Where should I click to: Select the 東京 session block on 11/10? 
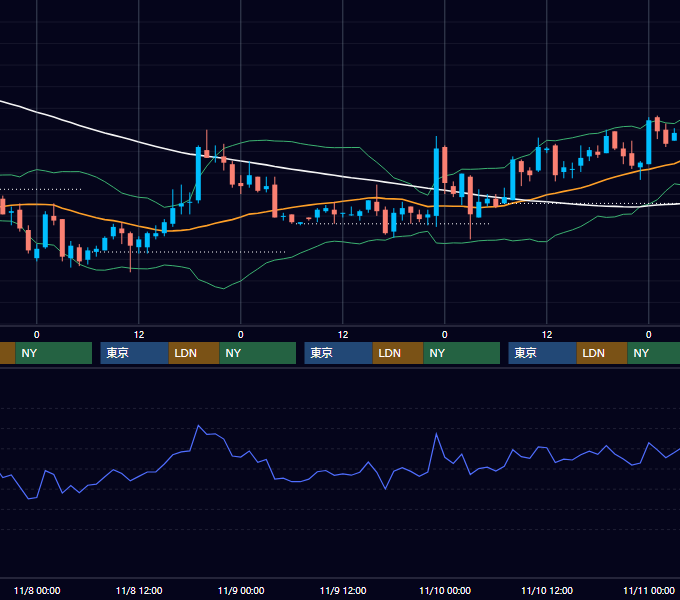tap(543, 353)
